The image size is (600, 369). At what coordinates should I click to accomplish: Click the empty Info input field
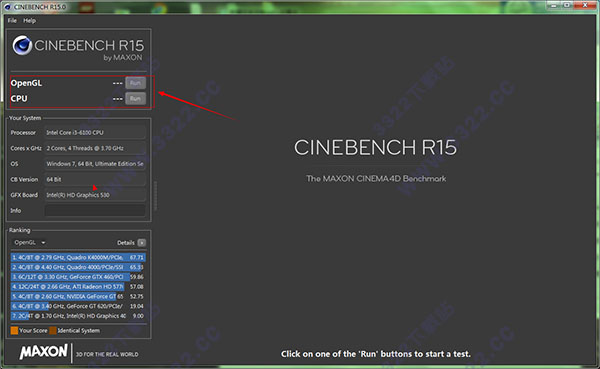click(x=95, y=211)
